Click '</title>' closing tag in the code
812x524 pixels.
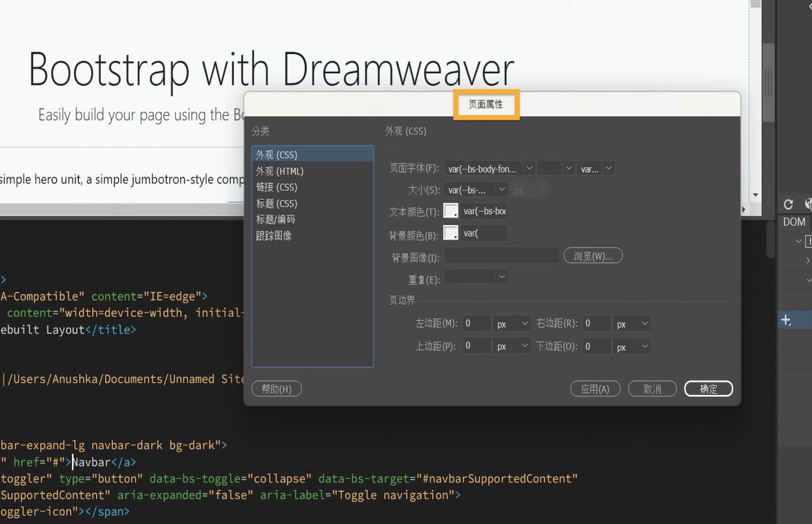click(x=111, y=330)
